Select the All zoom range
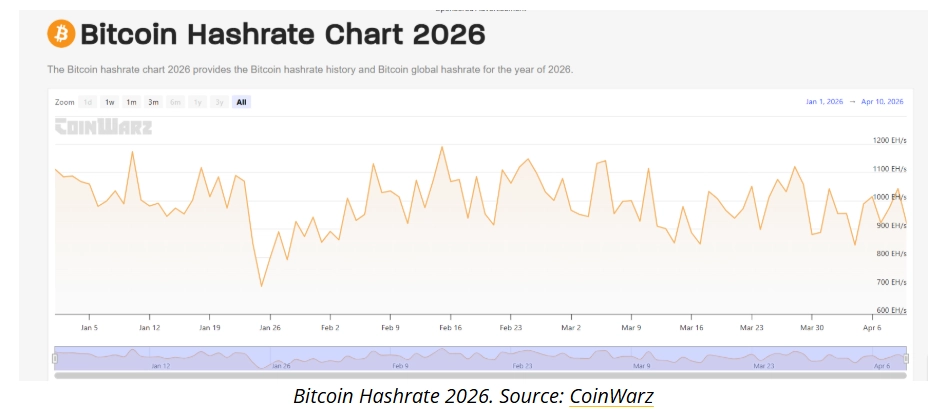The height and width of the screenshot is (419, 933). [x=241, y=102]
